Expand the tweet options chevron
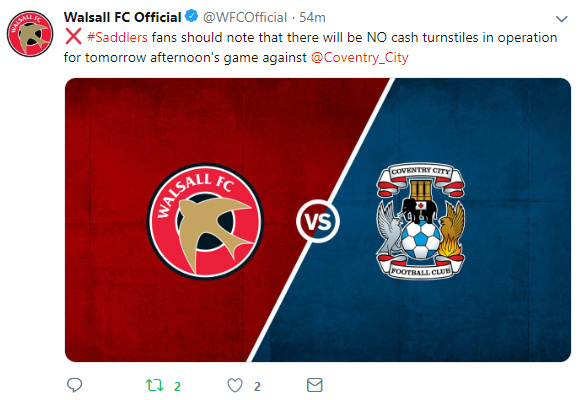Screen dimensions: 582x400 pos(561,19)
